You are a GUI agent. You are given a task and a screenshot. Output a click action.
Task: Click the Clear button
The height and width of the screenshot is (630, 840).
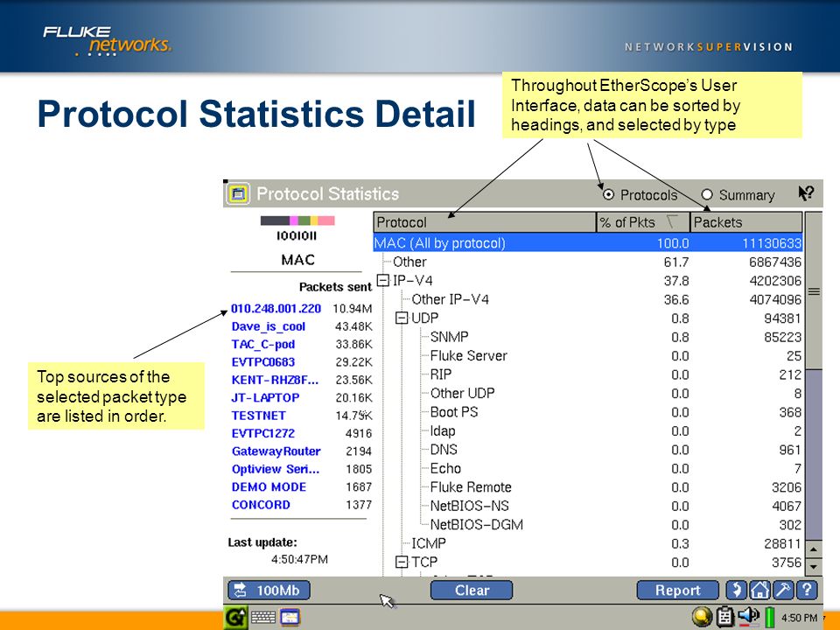[x=472, y=591]
